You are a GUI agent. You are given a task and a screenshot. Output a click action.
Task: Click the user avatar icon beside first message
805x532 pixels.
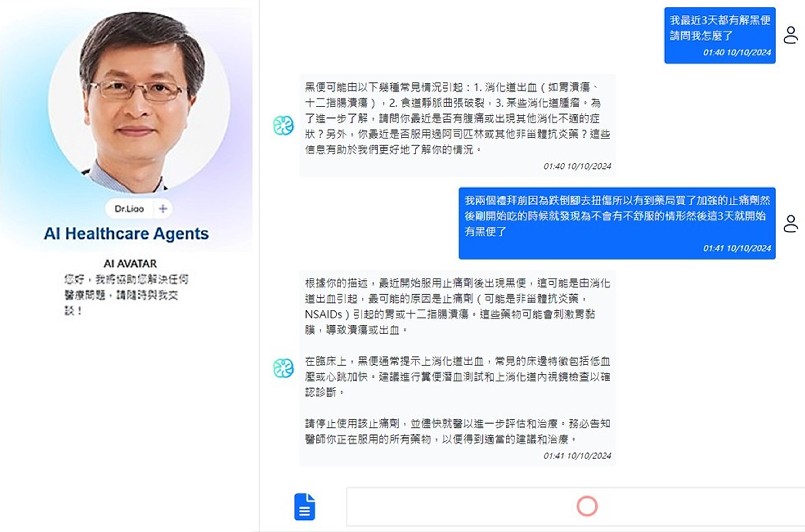[x=791, y=35]
